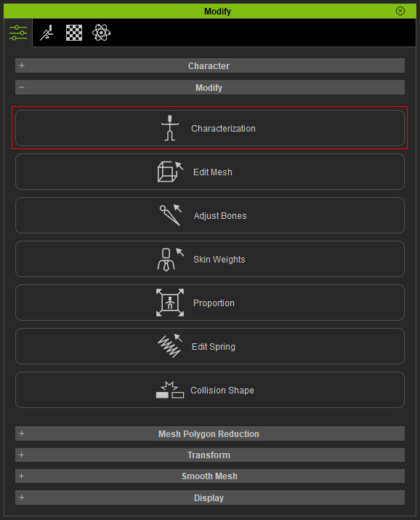
Task: Click the Characterization stick-figure icon
Action: point(170,128)
